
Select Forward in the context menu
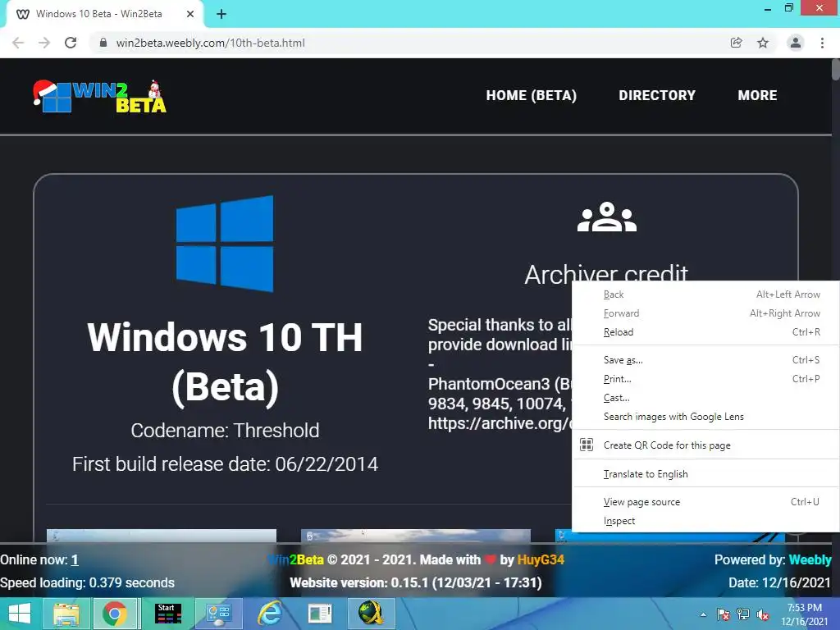tap(705, 313)
